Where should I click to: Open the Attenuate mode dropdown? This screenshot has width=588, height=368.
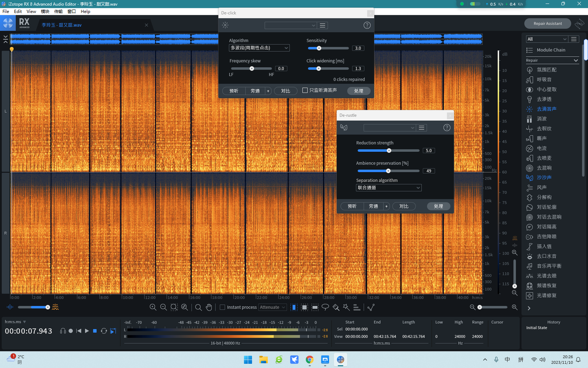(x=272, y=307)
